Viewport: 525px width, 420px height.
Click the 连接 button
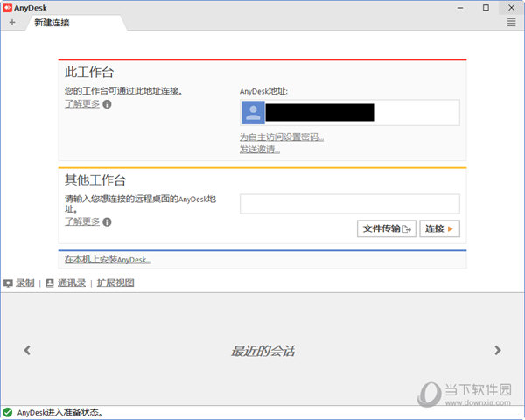click(439, 228)
